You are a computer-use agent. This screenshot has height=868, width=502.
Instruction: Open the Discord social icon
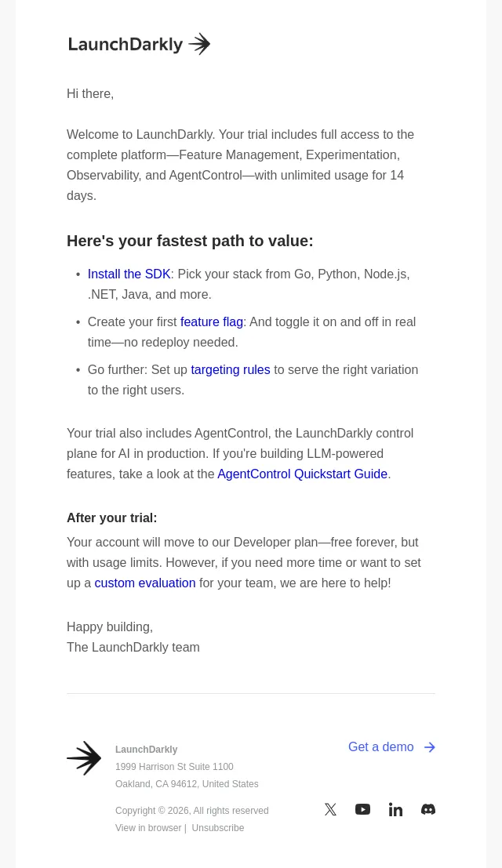click(427, 809)
